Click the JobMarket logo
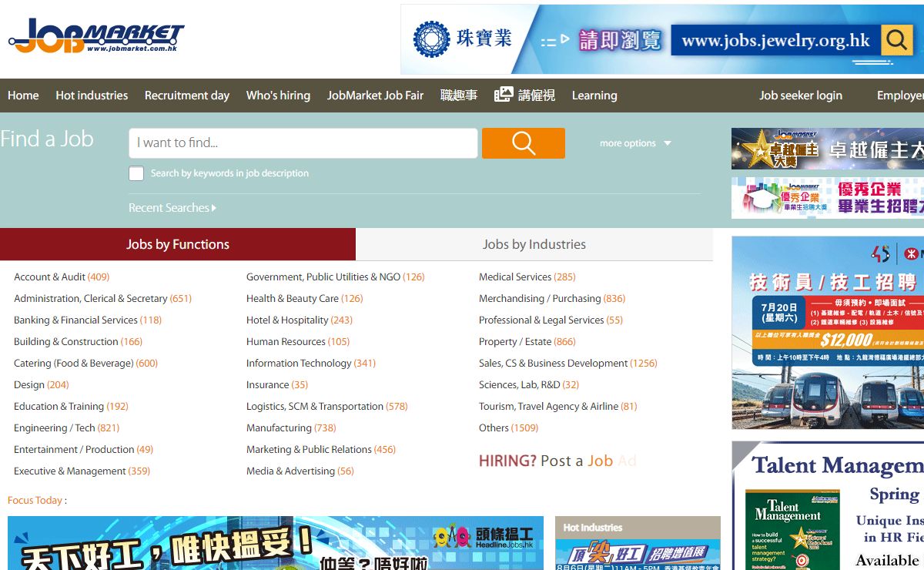The image size is (924, 570). point(96,36)
